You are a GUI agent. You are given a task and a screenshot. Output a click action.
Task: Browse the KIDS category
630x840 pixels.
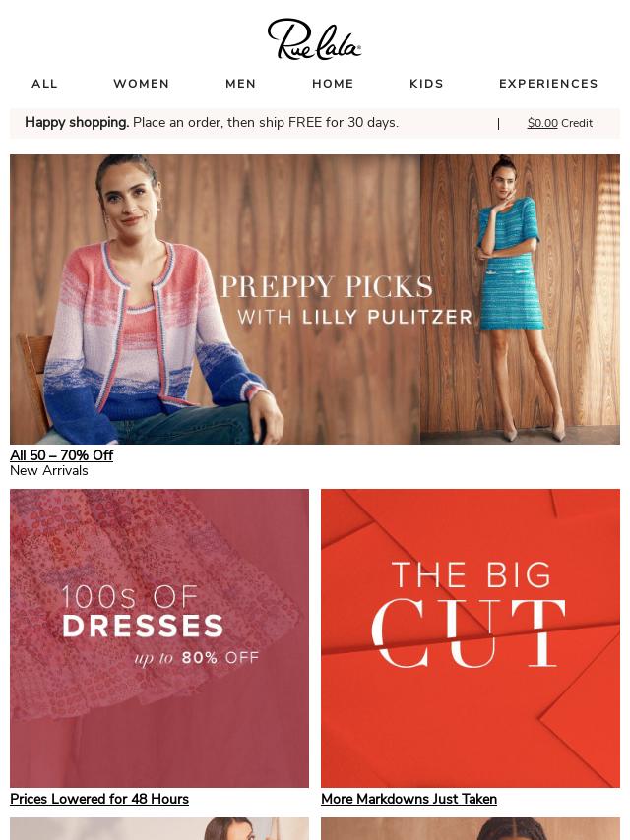[427, 84]
